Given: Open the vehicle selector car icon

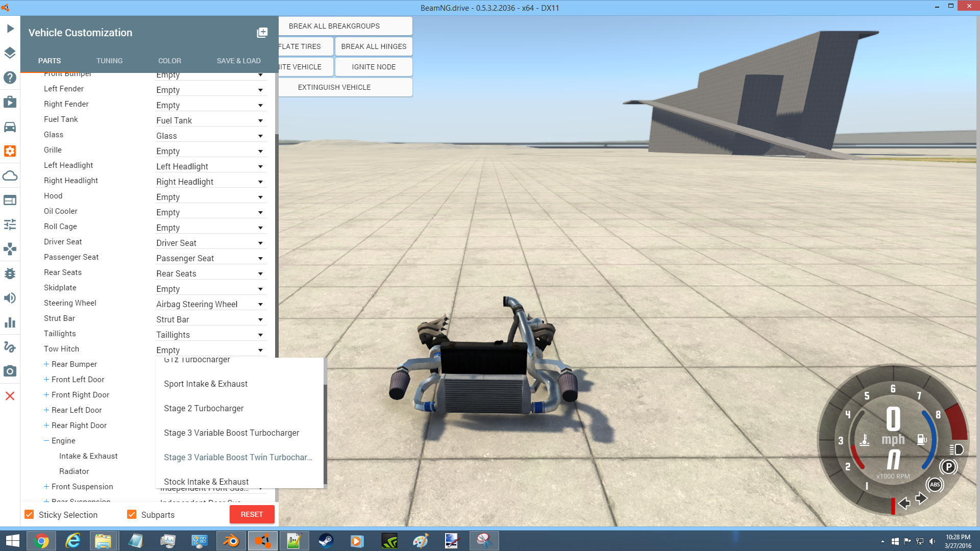Looking at the screenshot, I should 10,127.
